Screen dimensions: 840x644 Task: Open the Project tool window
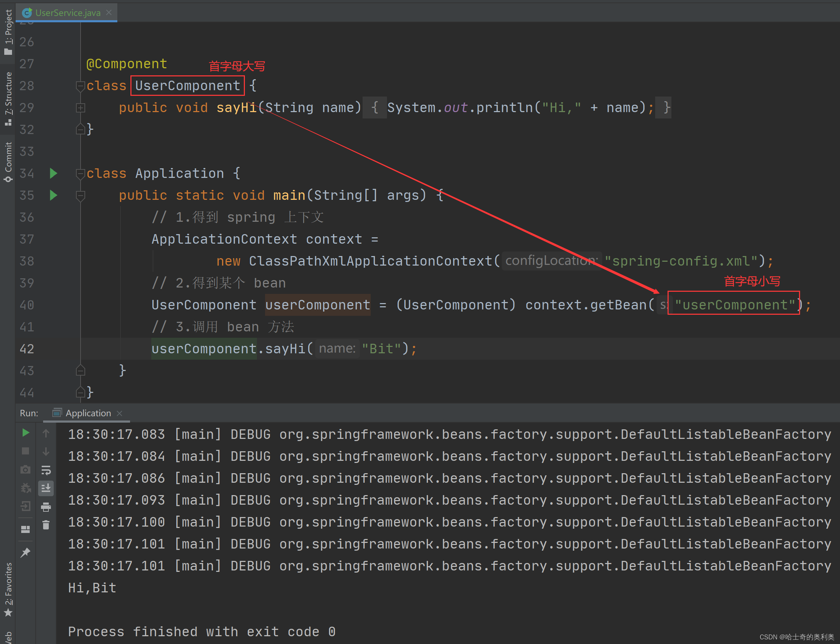click(x=8, y=31)
